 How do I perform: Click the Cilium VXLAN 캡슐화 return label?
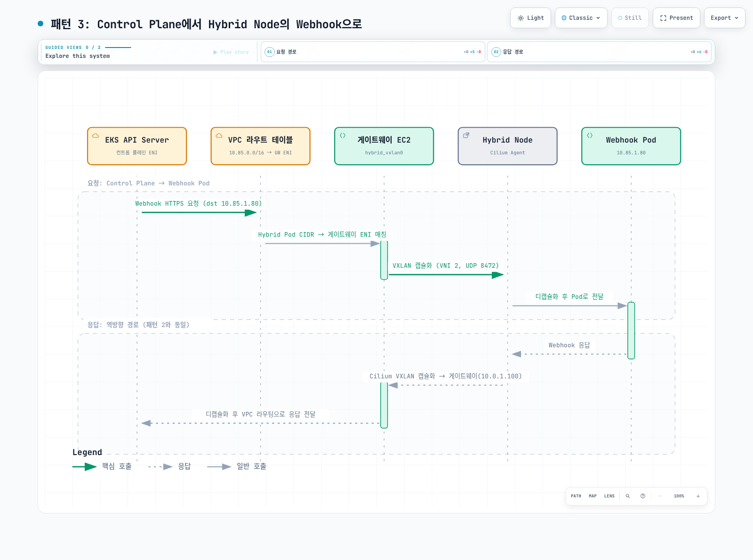pyautogui.click(x=446, y=376)
